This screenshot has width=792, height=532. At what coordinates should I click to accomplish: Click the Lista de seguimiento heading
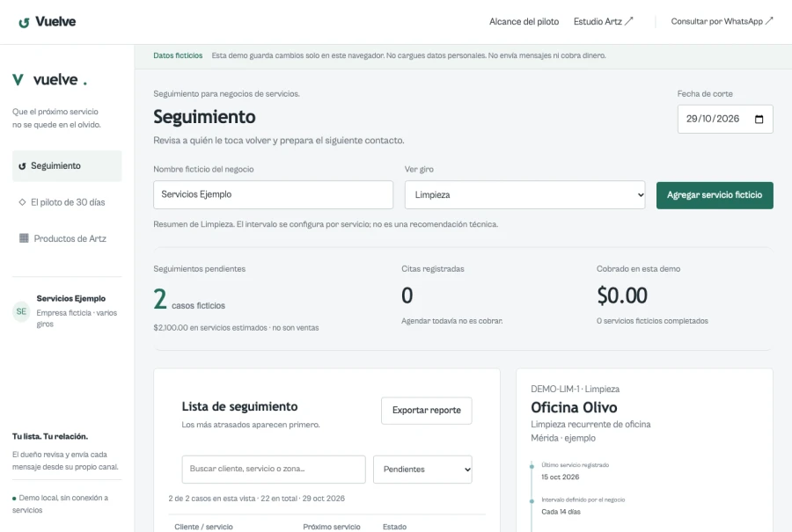[x=239, y=407]
